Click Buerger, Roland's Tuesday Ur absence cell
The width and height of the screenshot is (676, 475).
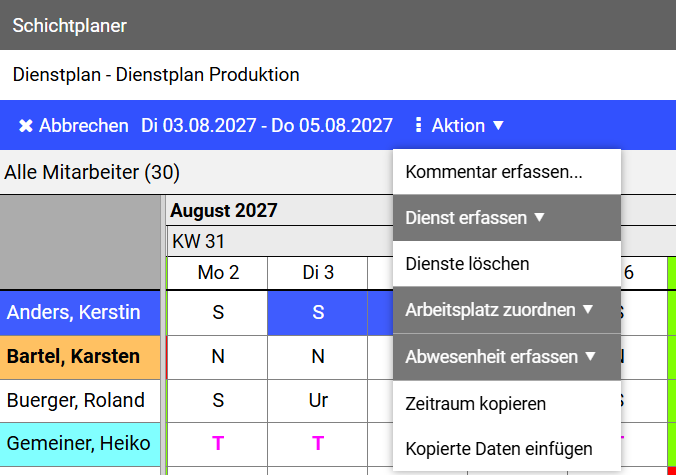318,401
